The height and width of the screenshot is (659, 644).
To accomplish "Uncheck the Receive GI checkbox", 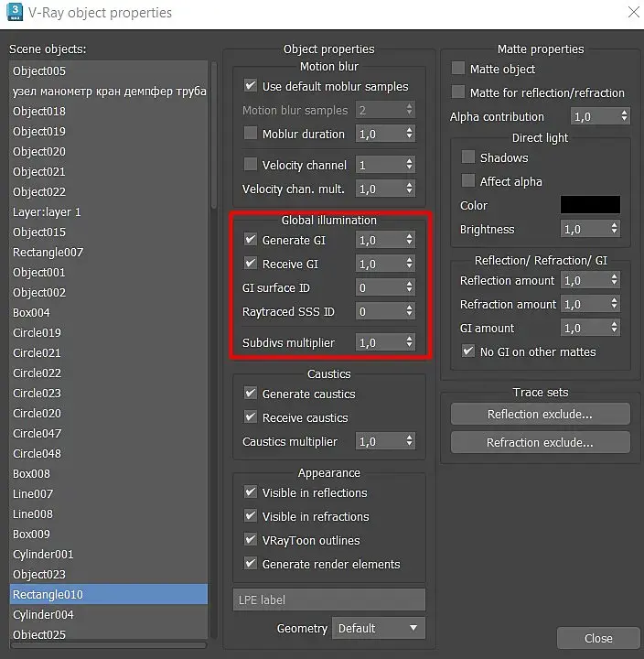I will point(251,264).
